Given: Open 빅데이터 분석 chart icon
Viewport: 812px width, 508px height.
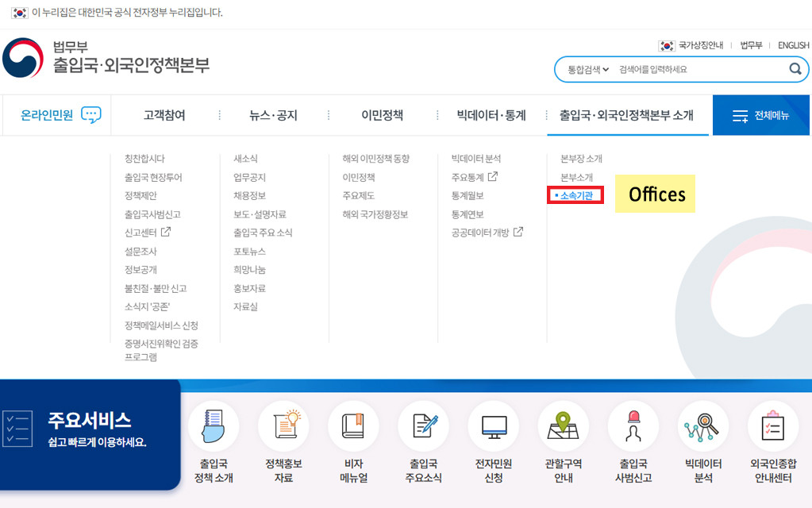Looking at the screenshot, I should pyautogui.click(x=703, y=426).
